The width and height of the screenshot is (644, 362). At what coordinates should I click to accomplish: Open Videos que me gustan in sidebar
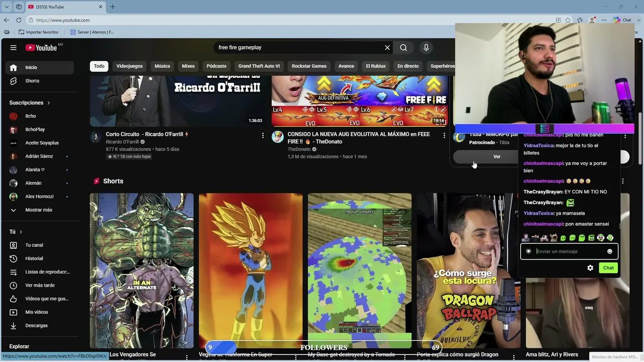click(x=40, y=299)
